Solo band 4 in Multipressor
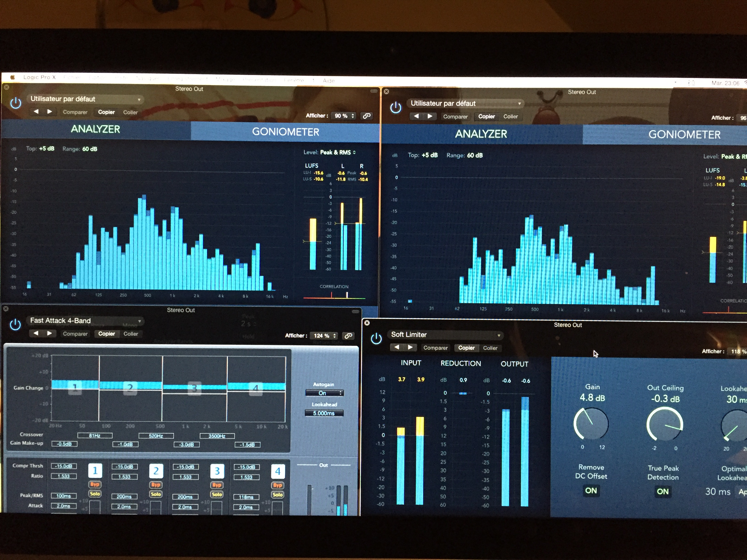The width and height of the screenshot is (747, 560). coord(278,495)
